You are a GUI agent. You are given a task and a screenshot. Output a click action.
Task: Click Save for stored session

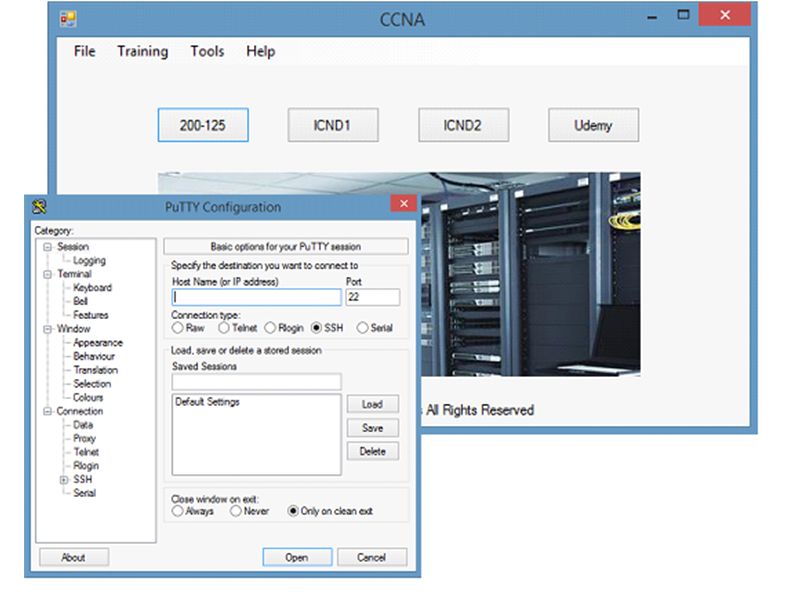coord(372,428)
